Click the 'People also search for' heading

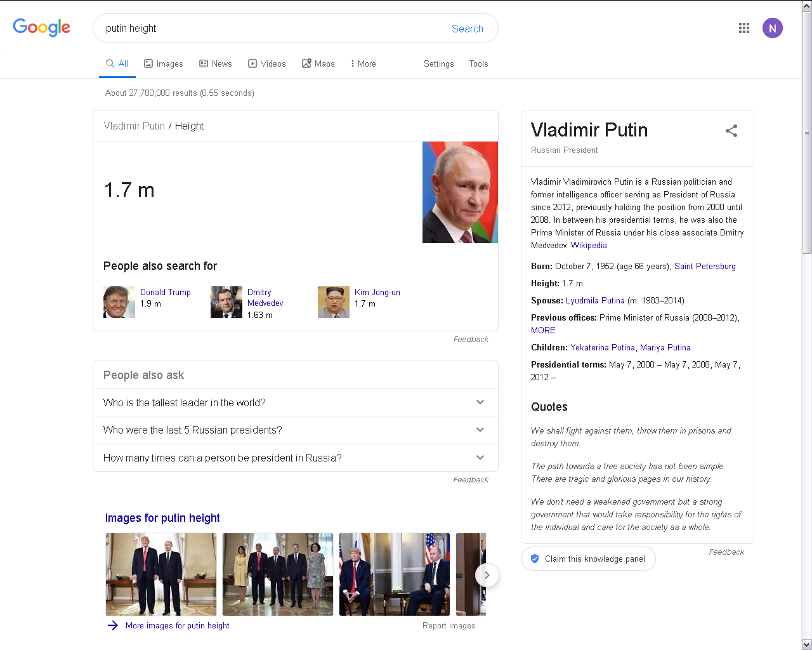pos(160,266)
